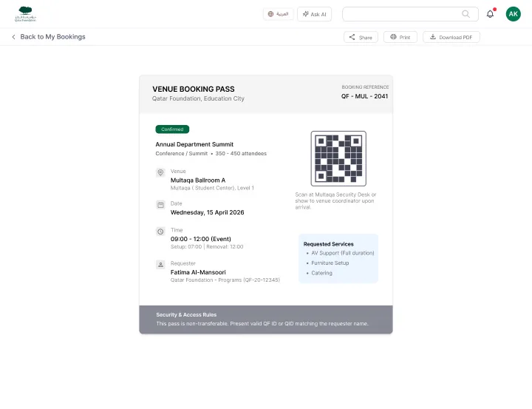Click the date calendar icon
Viewport: 532px width, 409px height.
coord(160,205)
